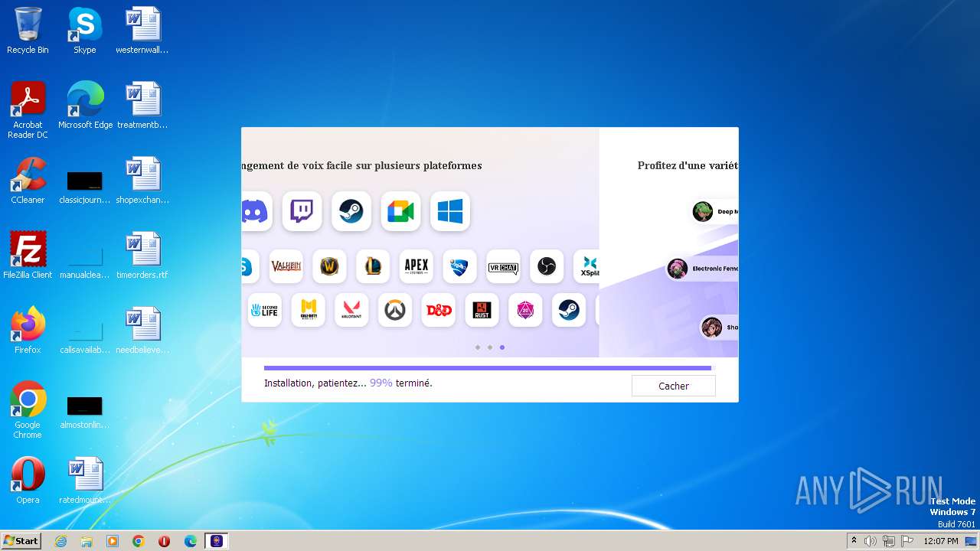Click the Steam icon in the bottom row
The image size is (980, 551).
(569, 310)
